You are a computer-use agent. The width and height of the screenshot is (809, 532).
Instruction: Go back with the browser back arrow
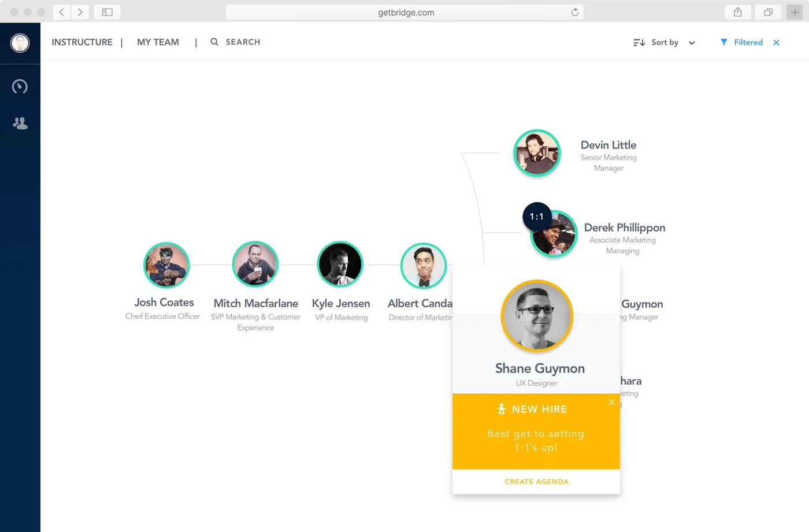point(62,12)
